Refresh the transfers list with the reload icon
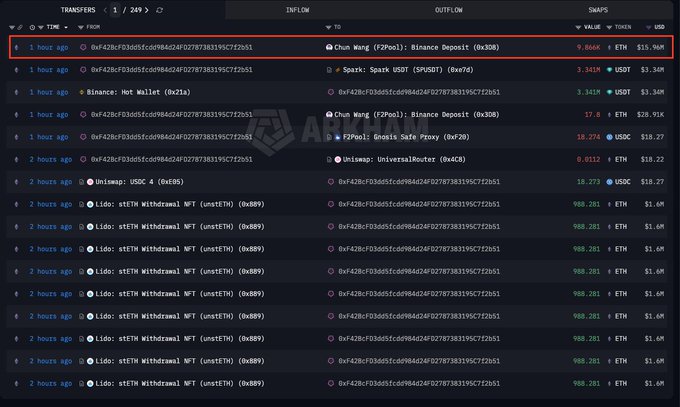The width and height of the screenshot is (680, 407). [x=160, y=10]
